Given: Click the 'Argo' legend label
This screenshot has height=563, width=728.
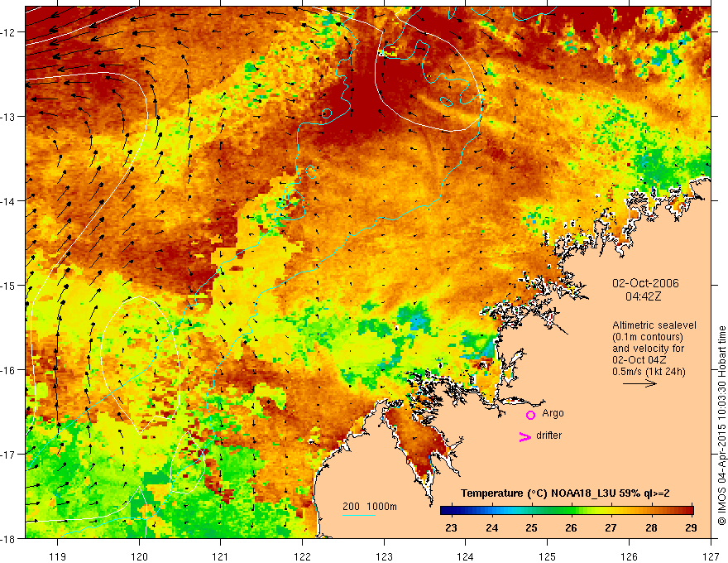Looking at the screenshot, I should tap(553, 413).
